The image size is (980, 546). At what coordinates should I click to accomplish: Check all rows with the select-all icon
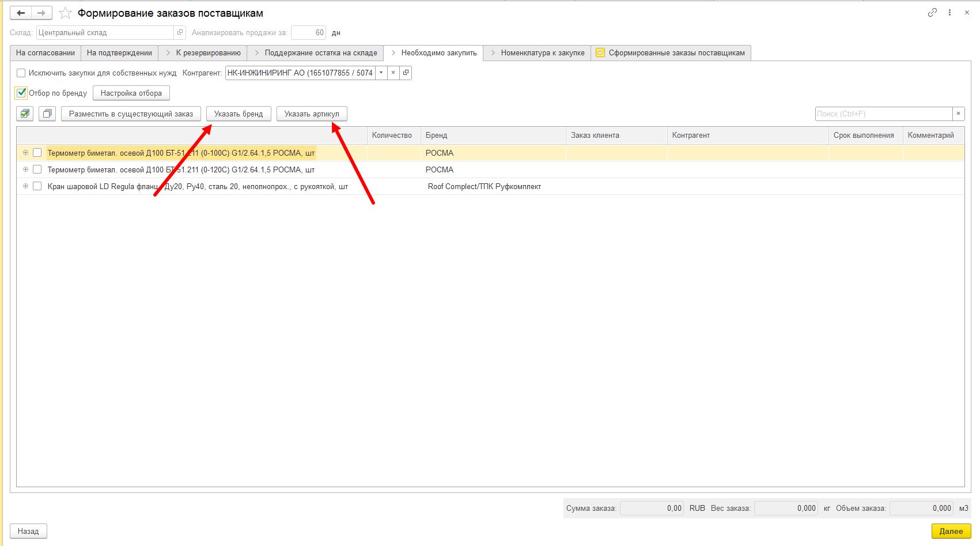(25, 114)
